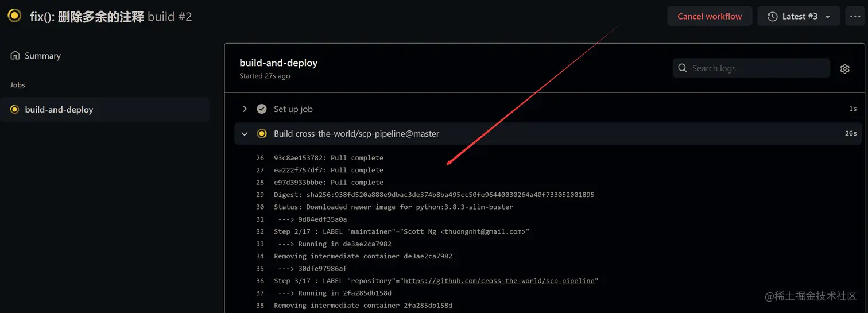Viewport: 868px width, 313px height.
Task: Click the Started 27s ago text
Action: 265,76
